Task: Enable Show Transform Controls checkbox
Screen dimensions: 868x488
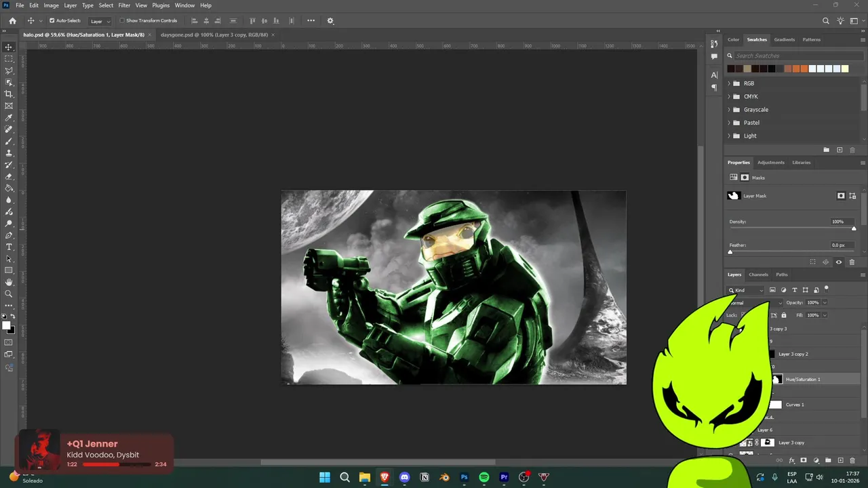Action: click(122, 21)
